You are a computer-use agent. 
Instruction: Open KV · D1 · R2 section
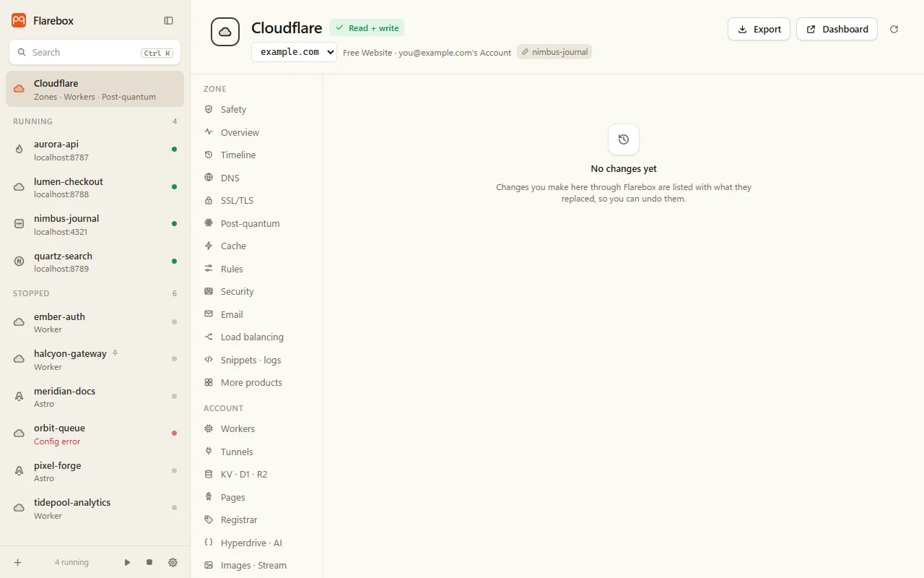pos(256,474)
